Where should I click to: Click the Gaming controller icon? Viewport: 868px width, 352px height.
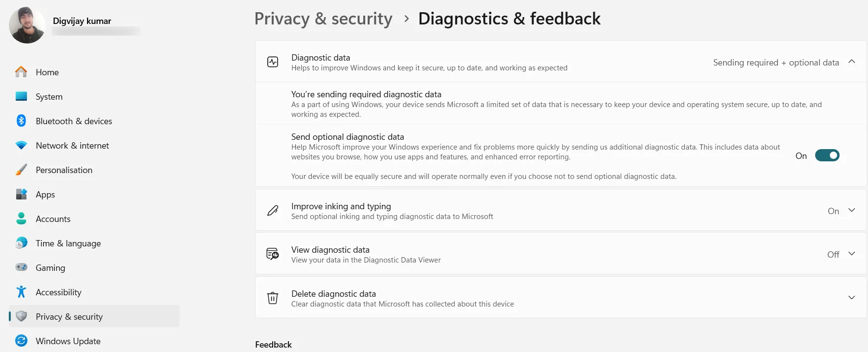coord(21,267)
